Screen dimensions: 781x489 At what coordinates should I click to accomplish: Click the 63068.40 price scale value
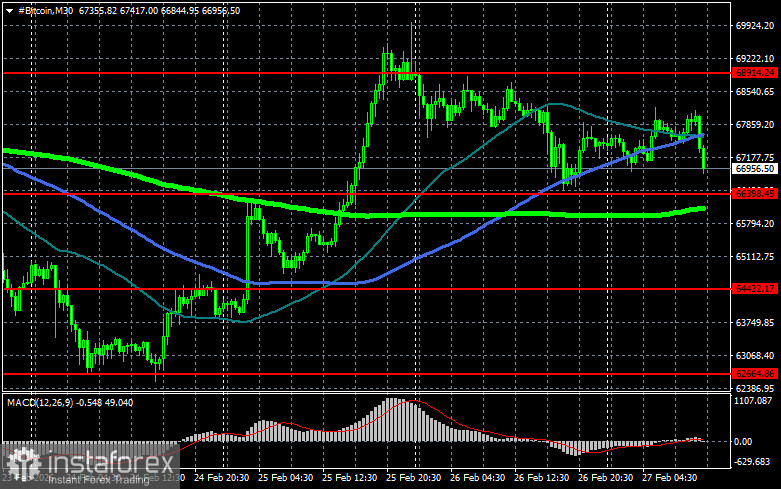[755, 356]
